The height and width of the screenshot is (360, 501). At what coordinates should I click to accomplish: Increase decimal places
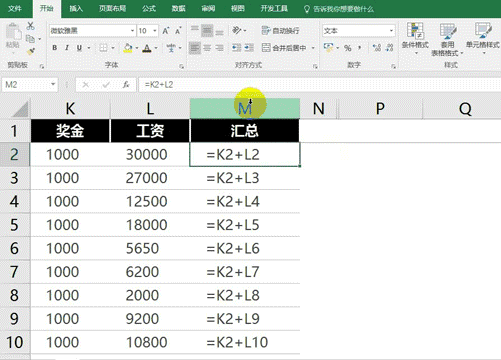point(377,48)
